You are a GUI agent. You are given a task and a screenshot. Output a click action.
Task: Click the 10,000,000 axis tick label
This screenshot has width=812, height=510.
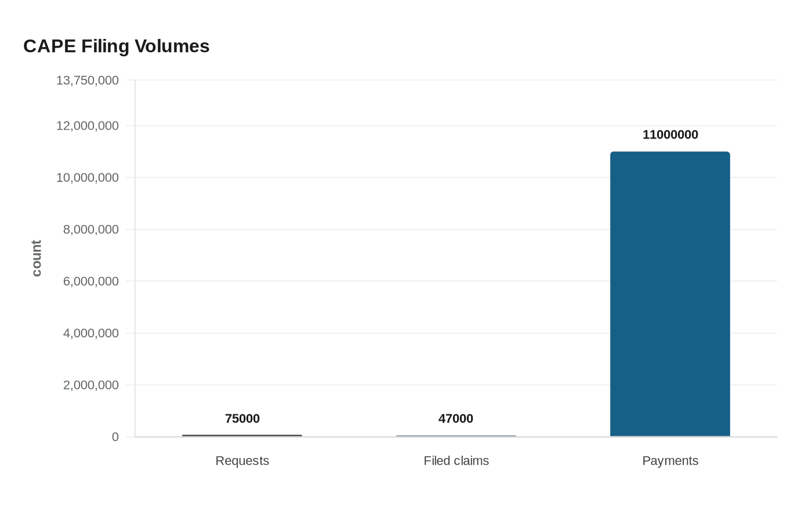pyautogui.click(x=88, y=177)
